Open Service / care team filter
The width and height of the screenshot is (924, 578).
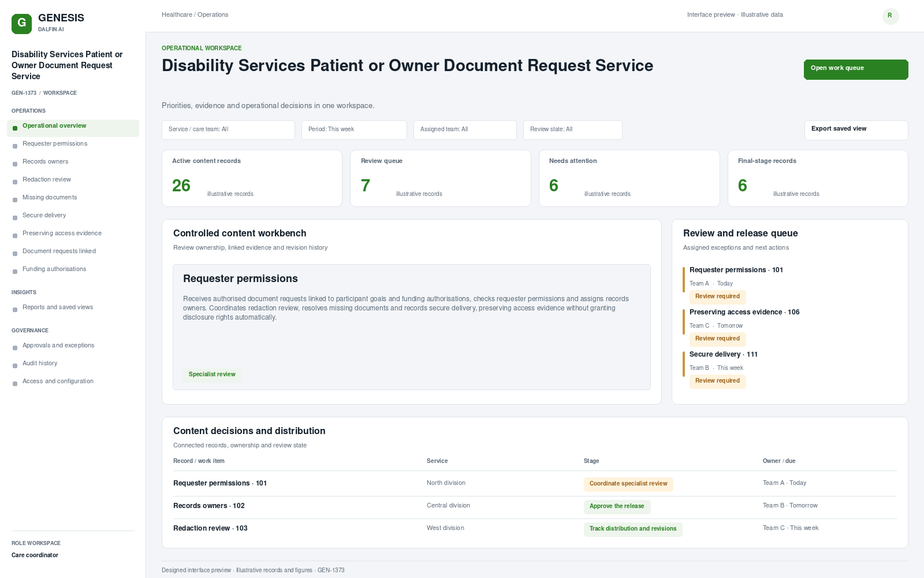pos(228,130)
